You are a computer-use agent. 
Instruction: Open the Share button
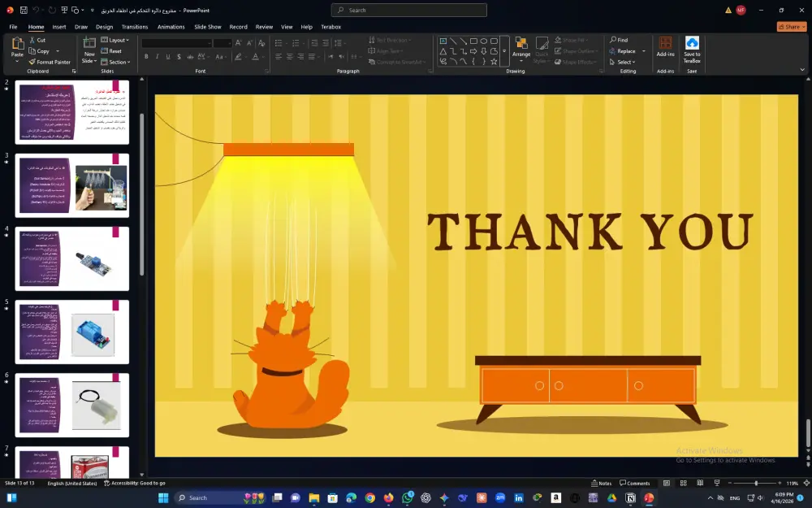[790, 26]
